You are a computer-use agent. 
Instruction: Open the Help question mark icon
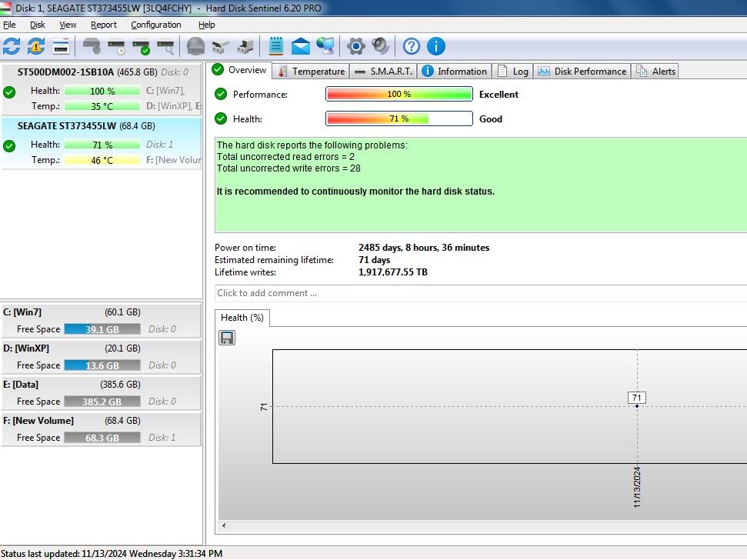click(x=412, y=46)
